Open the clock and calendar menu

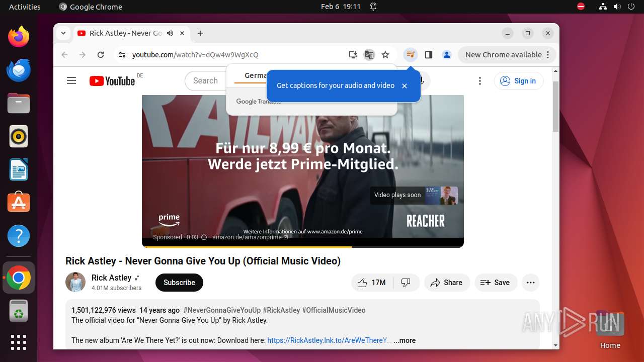coord(341,7)
